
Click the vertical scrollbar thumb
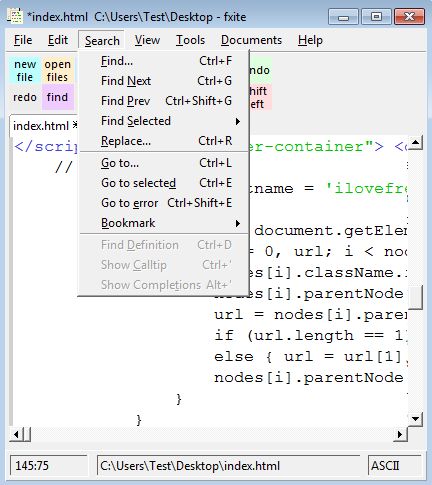[415, 297]
